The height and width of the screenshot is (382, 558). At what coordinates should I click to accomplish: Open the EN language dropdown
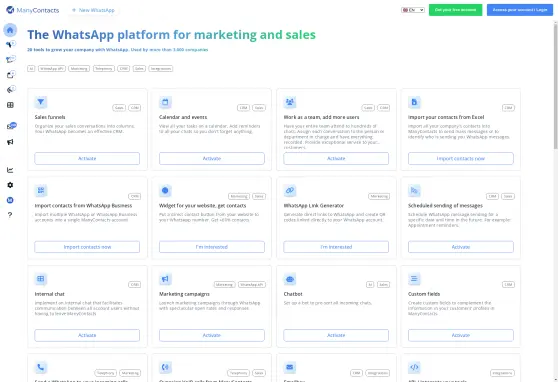[x=413, y=10]
